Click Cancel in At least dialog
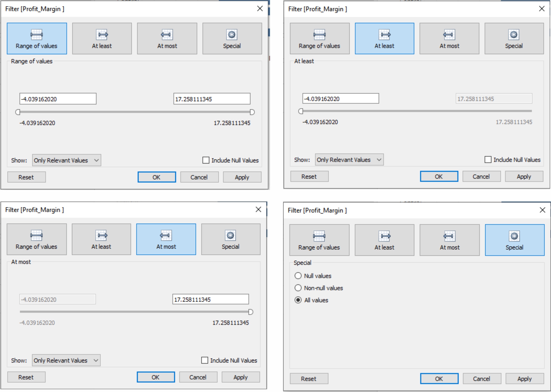This screenshot has height=392, width=551. 481,176
